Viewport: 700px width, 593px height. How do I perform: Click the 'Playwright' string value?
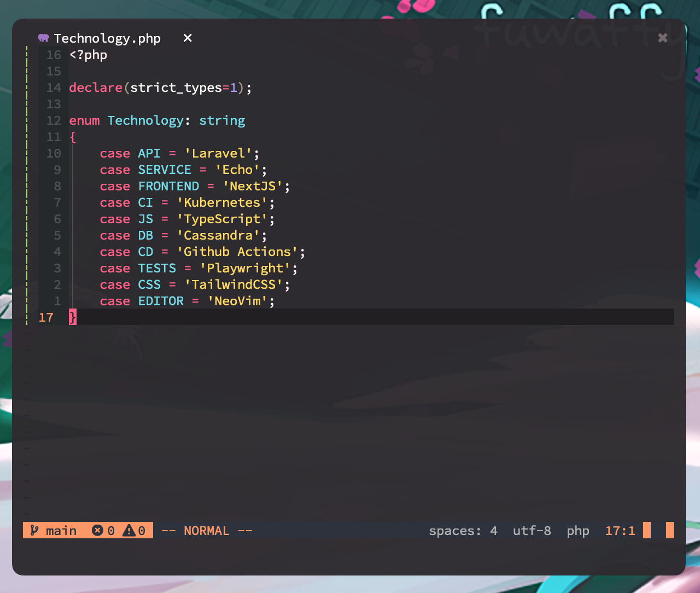(x=245, y=268)
